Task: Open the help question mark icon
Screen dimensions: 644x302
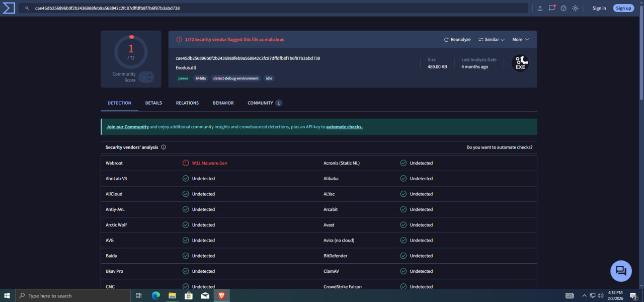Action: click(x=563, y=8)
